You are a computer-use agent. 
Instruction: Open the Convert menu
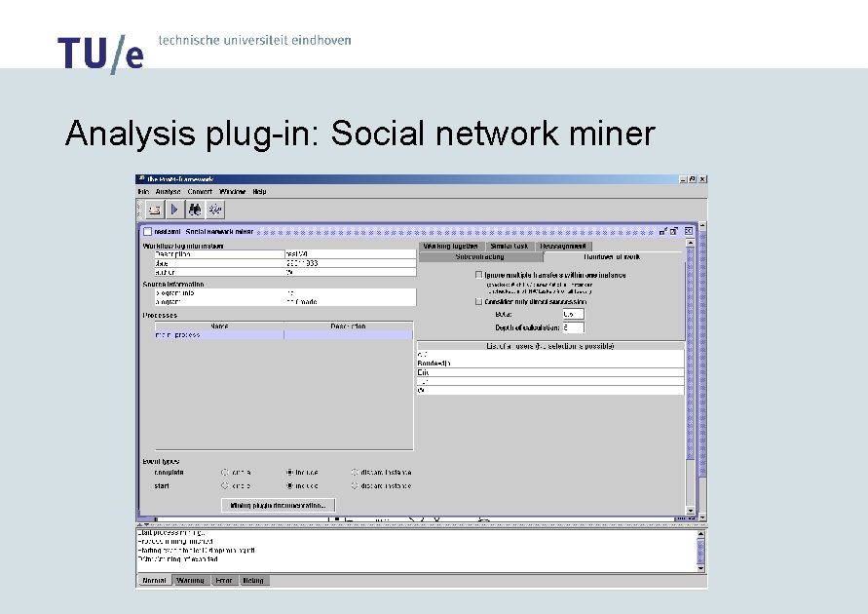[198, 192]
